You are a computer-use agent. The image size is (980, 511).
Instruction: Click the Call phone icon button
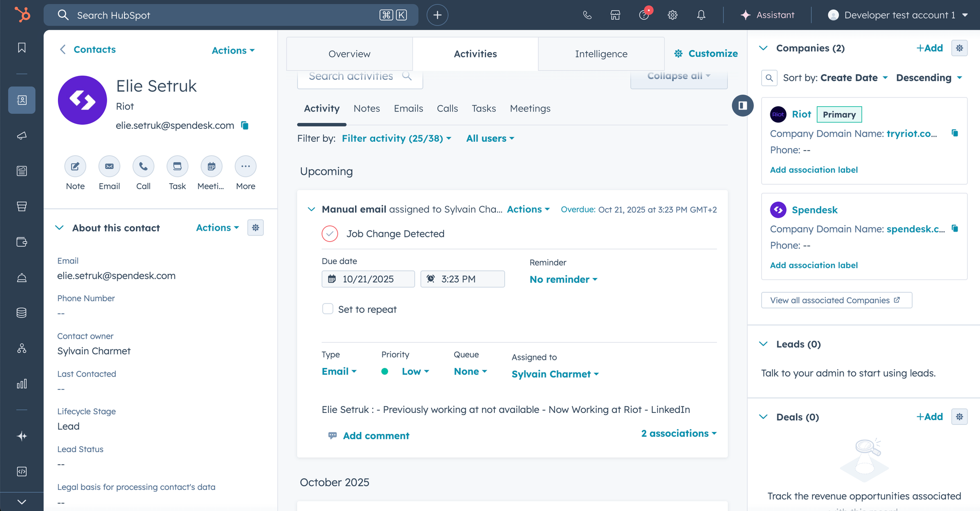point(143,167)
